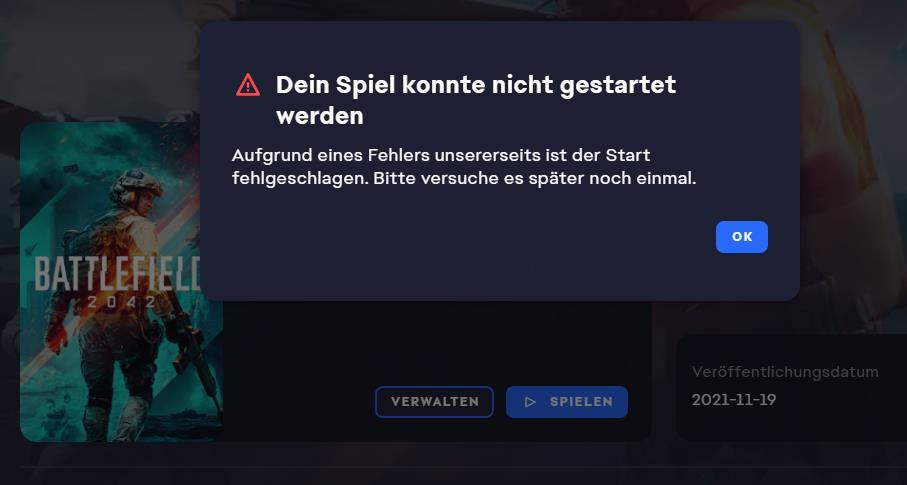This screenshot has width=907, height=485.
Task: Click the release date 2021-11-19
Action: click(x=733, y=400)
